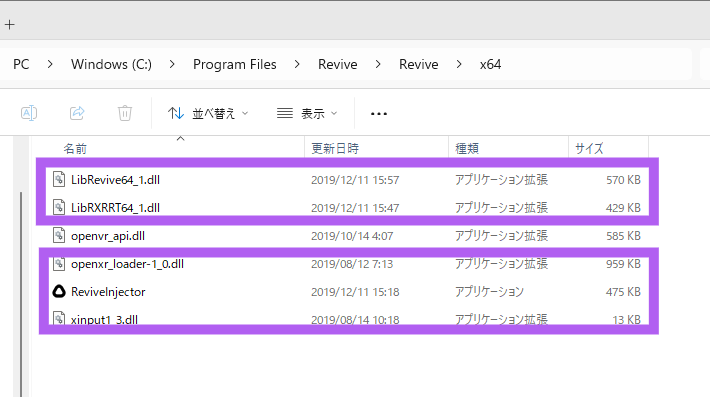Open the 並べ替え sort dropdown
The image size is (710, 397).
[x=208, y=113]
